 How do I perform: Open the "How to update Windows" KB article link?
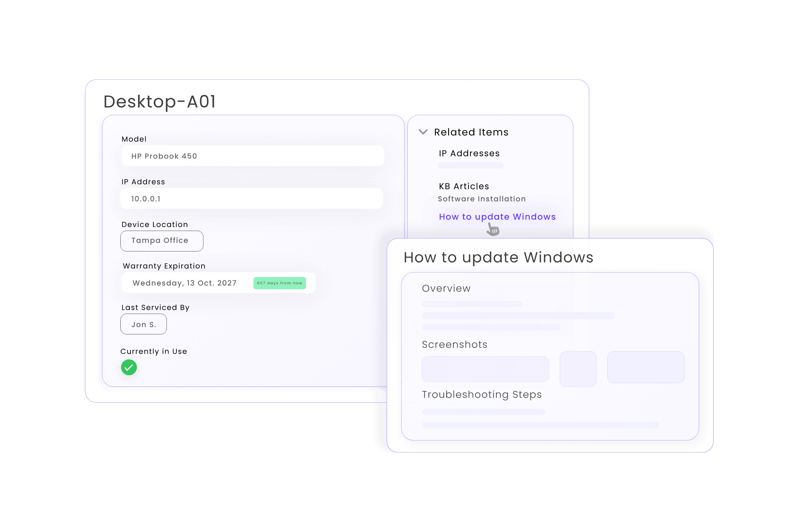497,217
